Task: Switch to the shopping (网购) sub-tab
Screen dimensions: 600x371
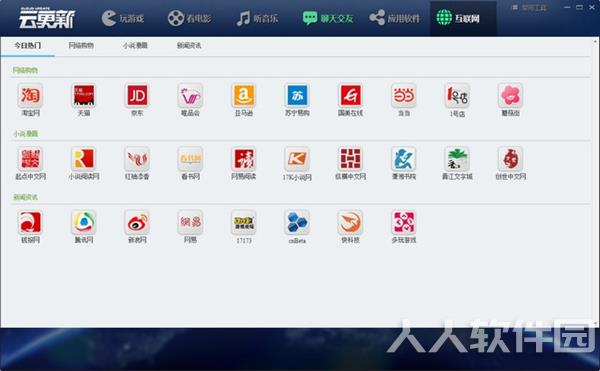Action: pos(81,46)
